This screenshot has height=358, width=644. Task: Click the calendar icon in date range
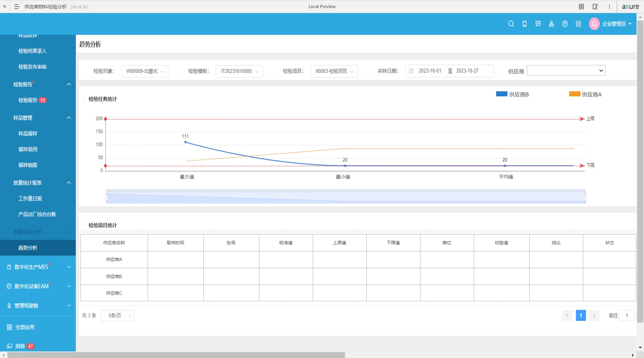411,71
